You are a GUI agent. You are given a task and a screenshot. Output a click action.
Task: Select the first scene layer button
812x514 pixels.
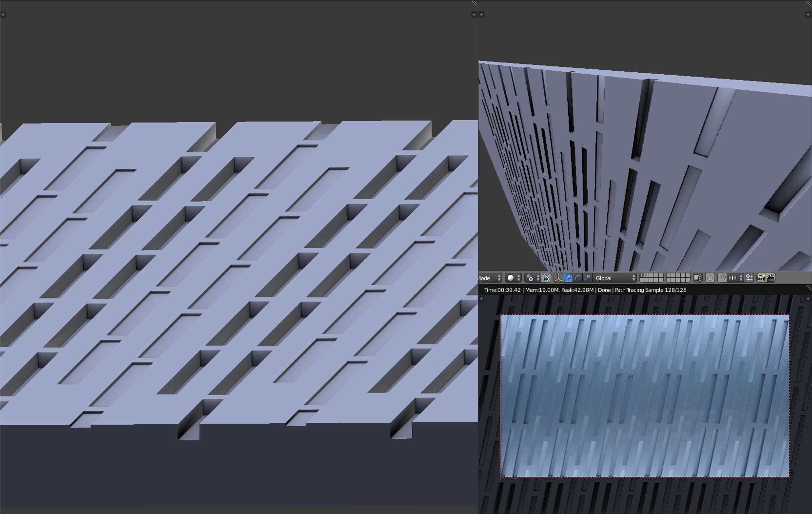pos(641,275)
